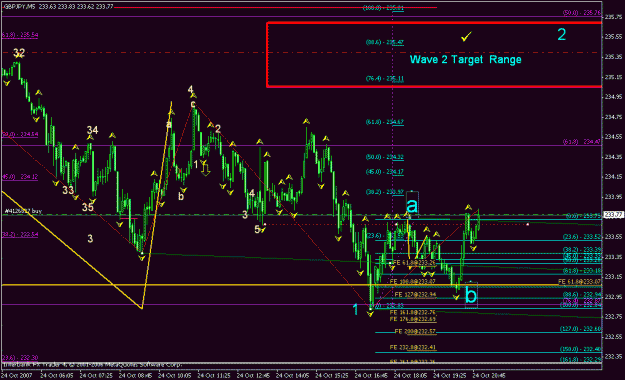Select the "35" wave count label
The height and width of the screenshot is (380, 625).
coord(88,207)
